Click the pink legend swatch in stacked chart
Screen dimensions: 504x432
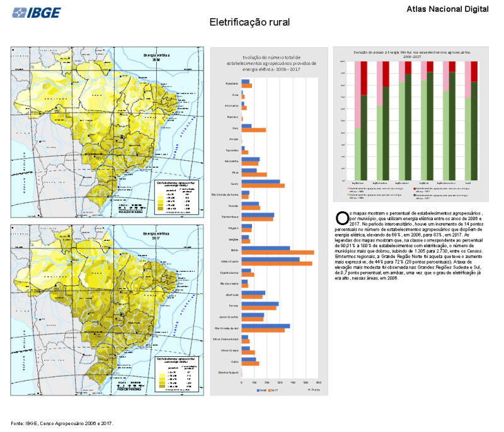pyautogui.click(x=347, y=188)
